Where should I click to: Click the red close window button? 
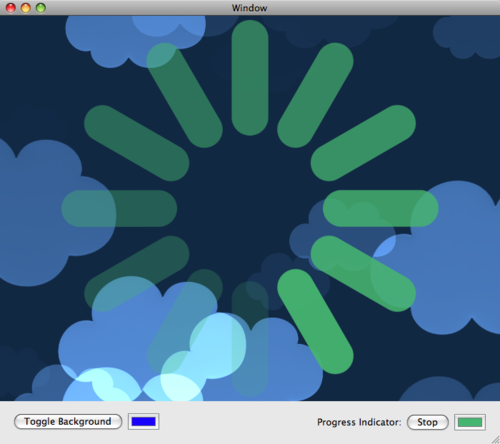(11, 8)
